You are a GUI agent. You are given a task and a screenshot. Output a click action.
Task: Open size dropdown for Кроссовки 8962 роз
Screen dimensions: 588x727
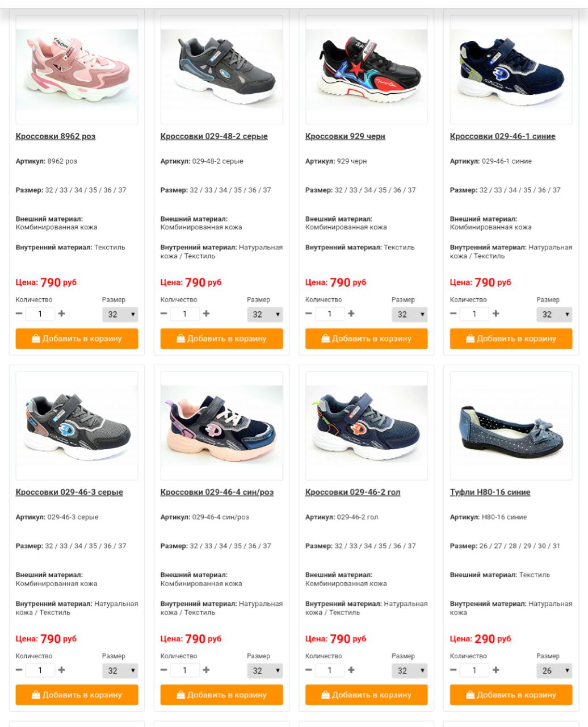[120, 314]
